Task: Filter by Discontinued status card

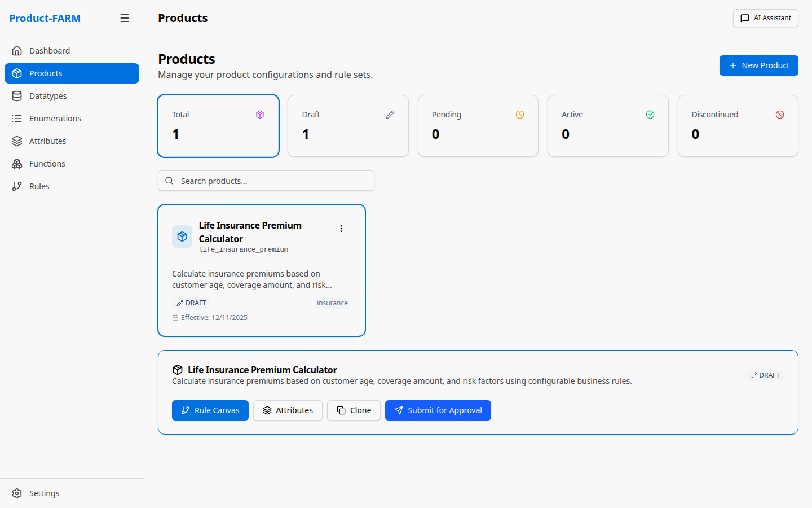Action: (x=738, y=126)
